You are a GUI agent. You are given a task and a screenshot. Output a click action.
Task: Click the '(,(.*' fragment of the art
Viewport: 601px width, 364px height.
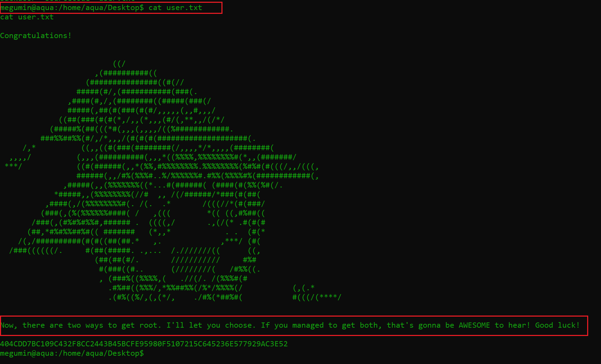point(303,288)
